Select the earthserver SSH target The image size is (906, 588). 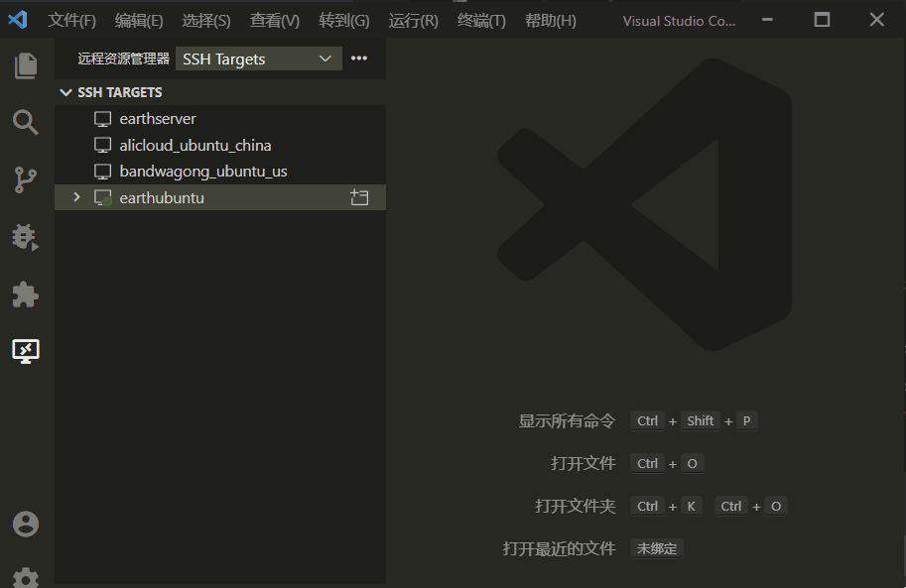pyautogui.click(x=220, y=118)
